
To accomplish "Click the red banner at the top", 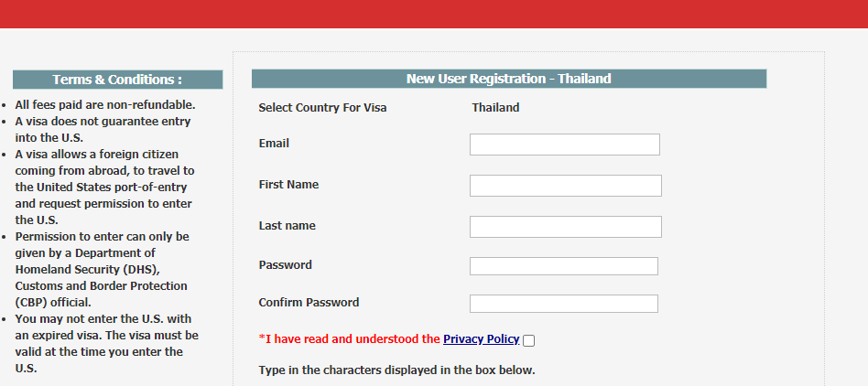I will pyautogui.click(x=434, y=14).
